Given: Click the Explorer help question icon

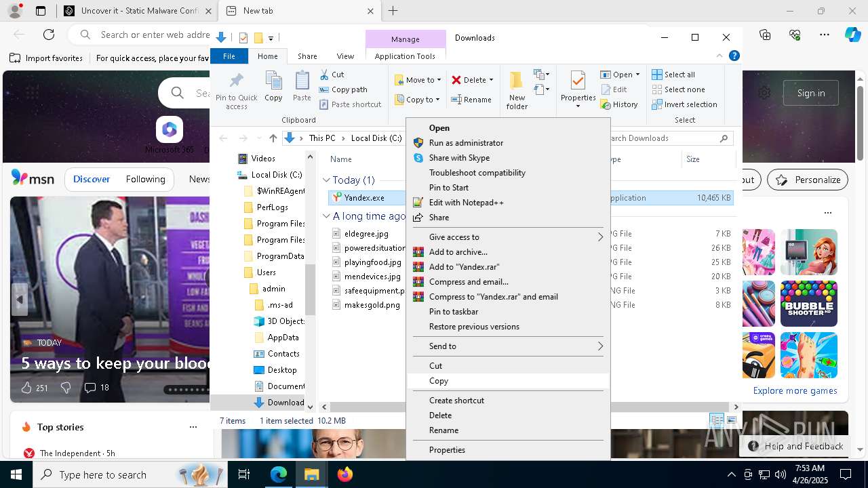Looking at the screenshot, I should (734, 56).
